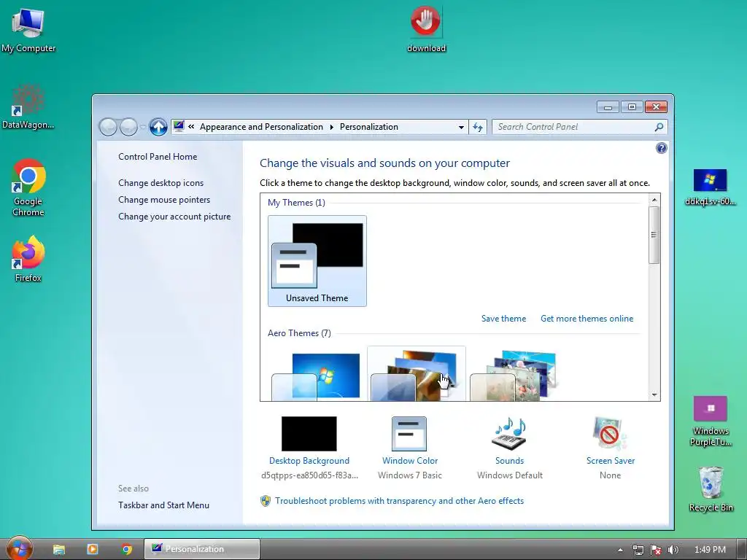Screen dimensions: 747x560
Task: Click the Personalization taskbar button
Action: tap(202, 549)
